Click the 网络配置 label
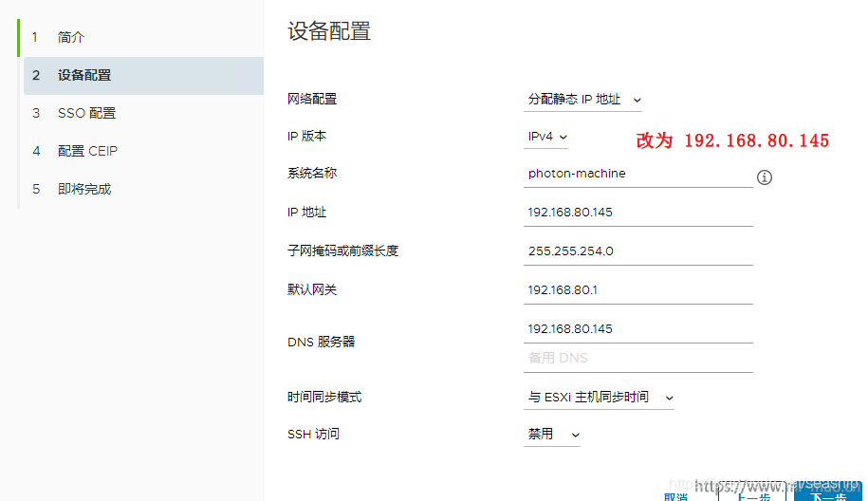This screenshot has width=868, height=501. click(x=312, y=99)
